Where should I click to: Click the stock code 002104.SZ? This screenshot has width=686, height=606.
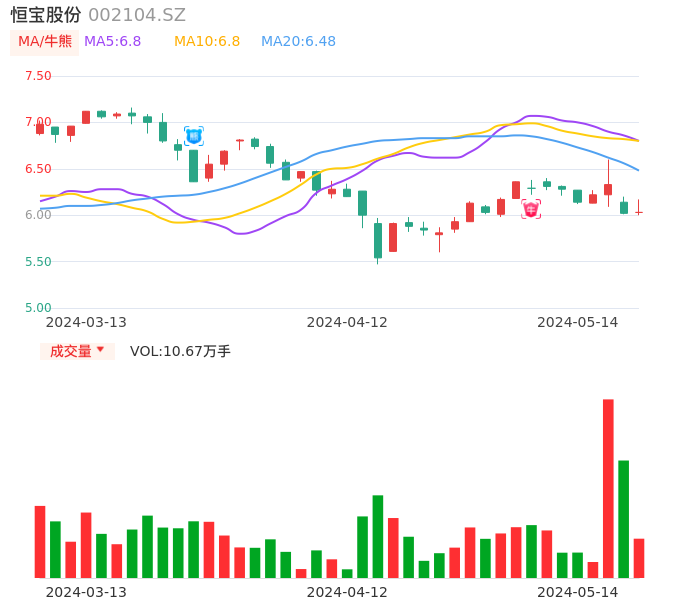[137, 15]
